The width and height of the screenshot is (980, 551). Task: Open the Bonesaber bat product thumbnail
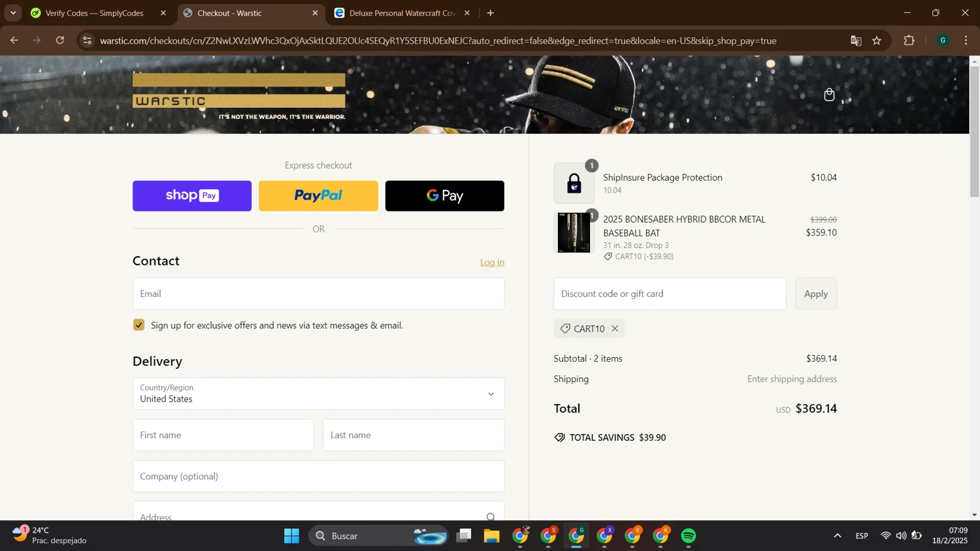pos(574,232)
